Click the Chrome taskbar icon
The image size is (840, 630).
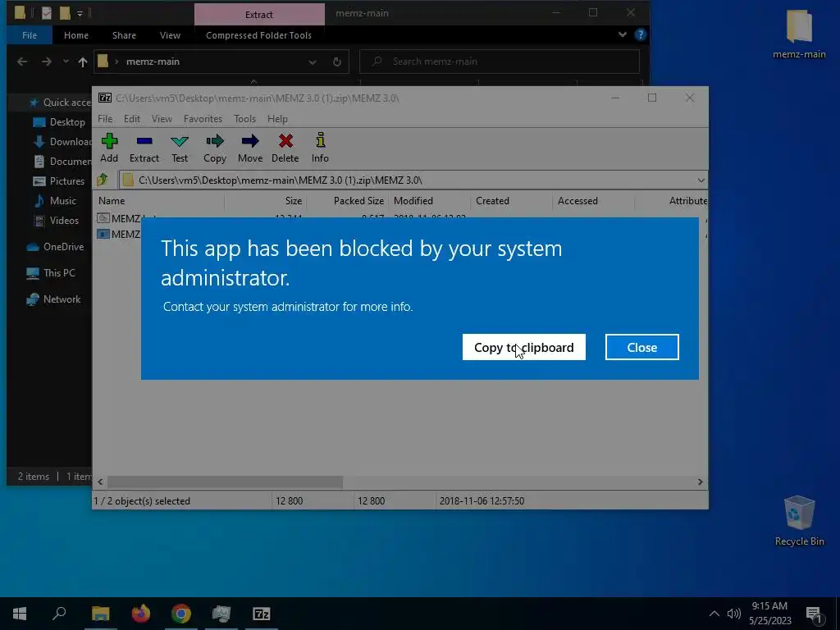[181, 614]
